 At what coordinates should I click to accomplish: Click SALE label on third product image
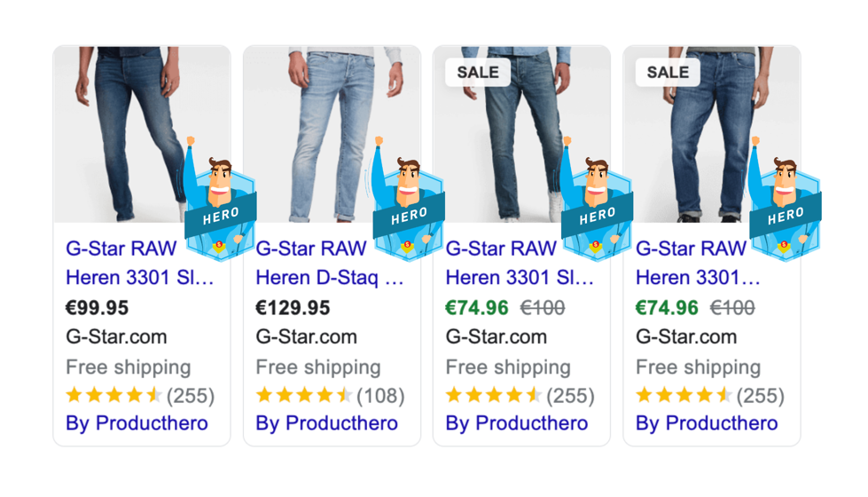tap(478, 72)
